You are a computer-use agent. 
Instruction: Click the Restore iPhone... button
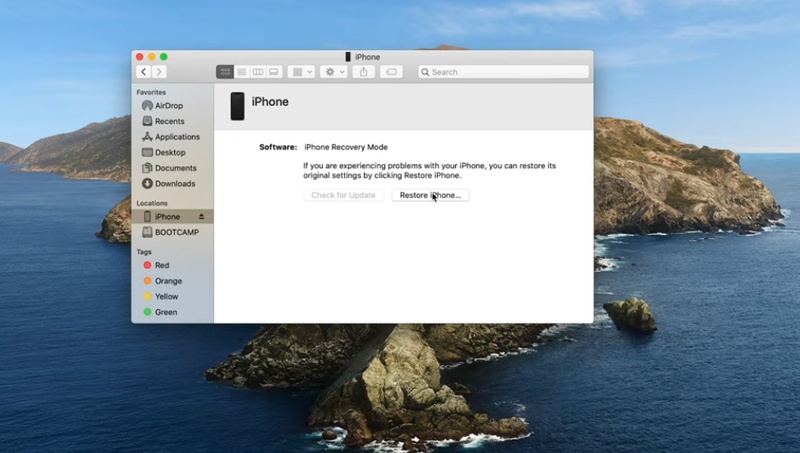point(430,195)
